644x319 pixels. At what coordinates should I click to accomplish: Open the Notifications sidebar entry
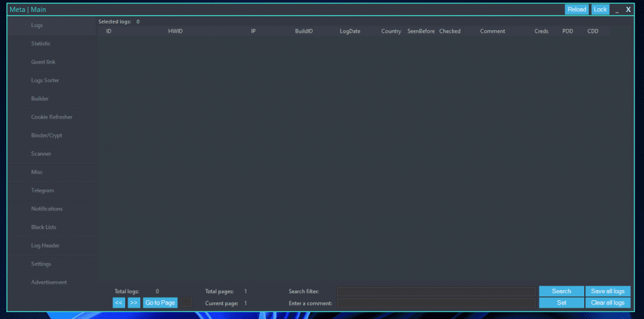[47, 208]
